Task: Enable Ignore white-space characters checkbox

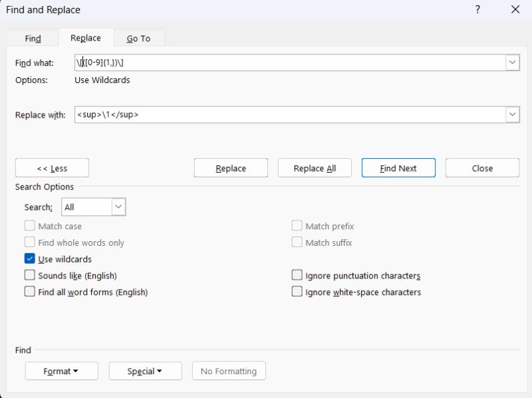Action: click(297, 292)
